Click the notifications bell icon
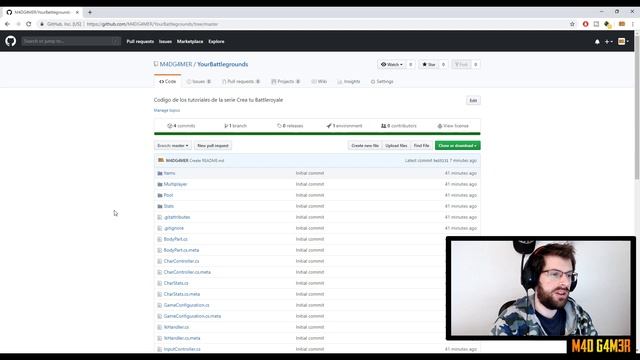This screenshot has width=640, height=360. click(597, 42)
